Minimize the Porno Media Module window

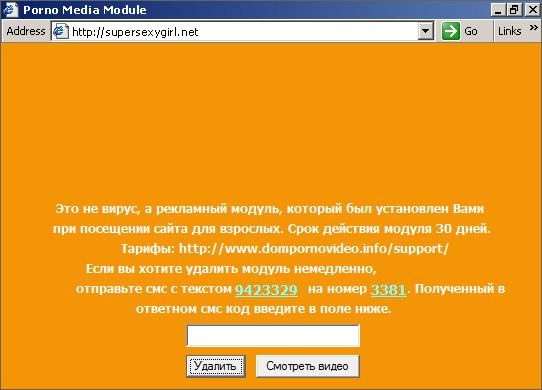click(498, 10)
